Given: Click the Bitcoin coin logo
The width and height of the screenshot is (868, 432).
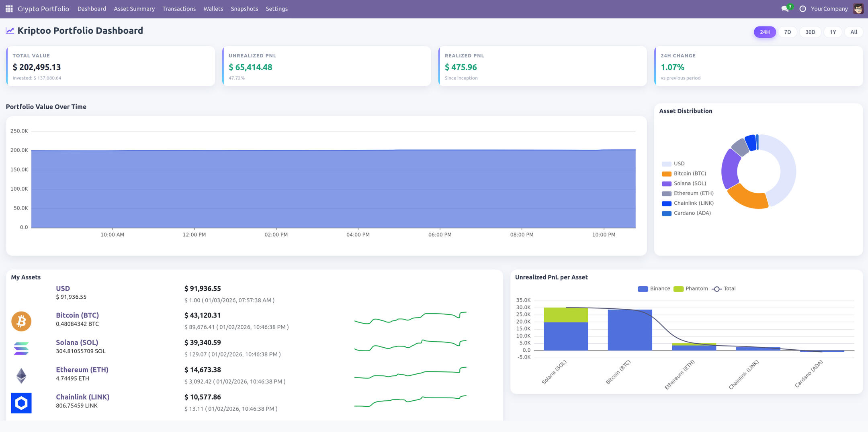Looking at the screenshot, I should click(x=21, y=321).
